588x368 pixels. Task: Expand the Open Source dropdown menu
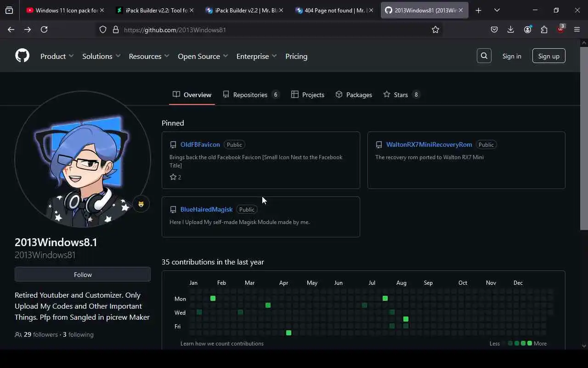203,56
